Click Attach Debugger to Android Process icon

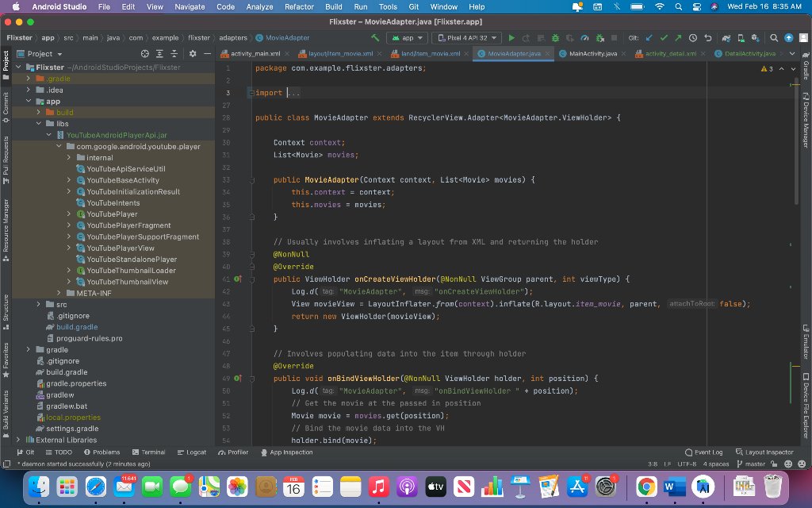click(x=599, y=38)
